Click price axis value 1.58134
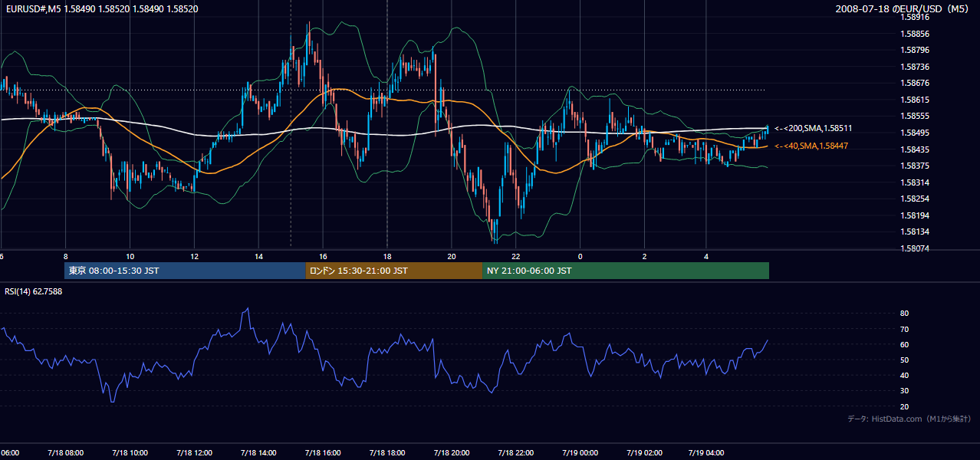Screen dimensions: 980x460 (914, 232)
